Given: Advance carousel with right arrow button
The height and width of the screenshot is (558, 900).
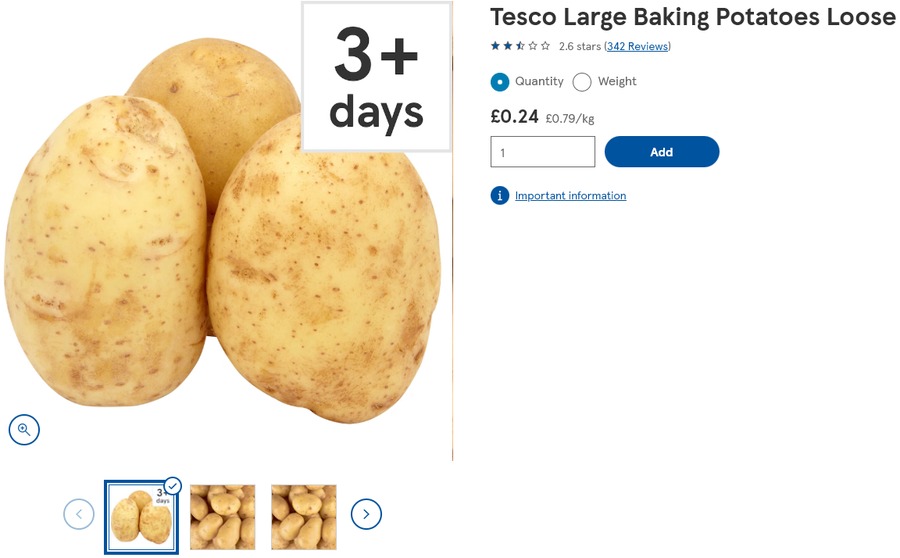Looking at the screenshot, I should click(366, 514).
